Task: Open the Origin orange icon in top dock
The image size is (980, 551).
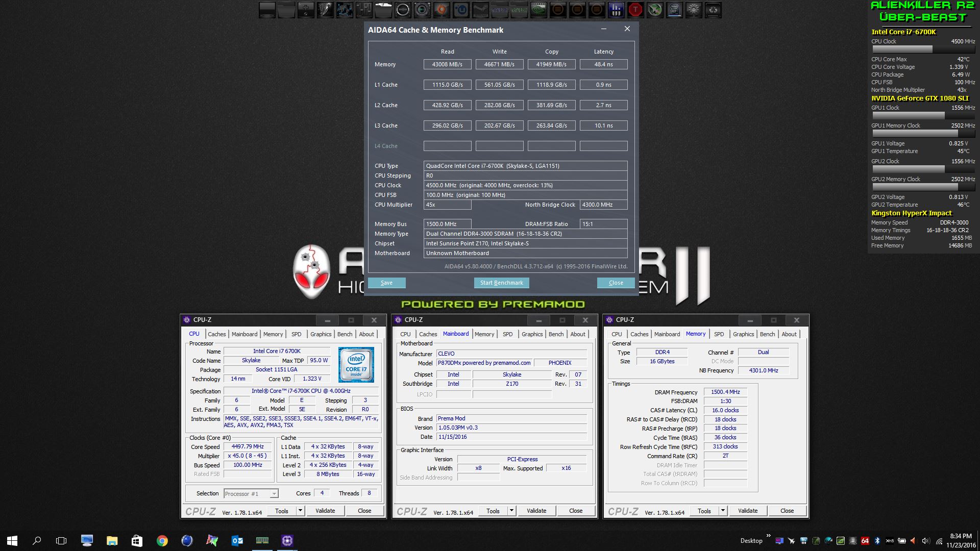Action: [442, 10]
